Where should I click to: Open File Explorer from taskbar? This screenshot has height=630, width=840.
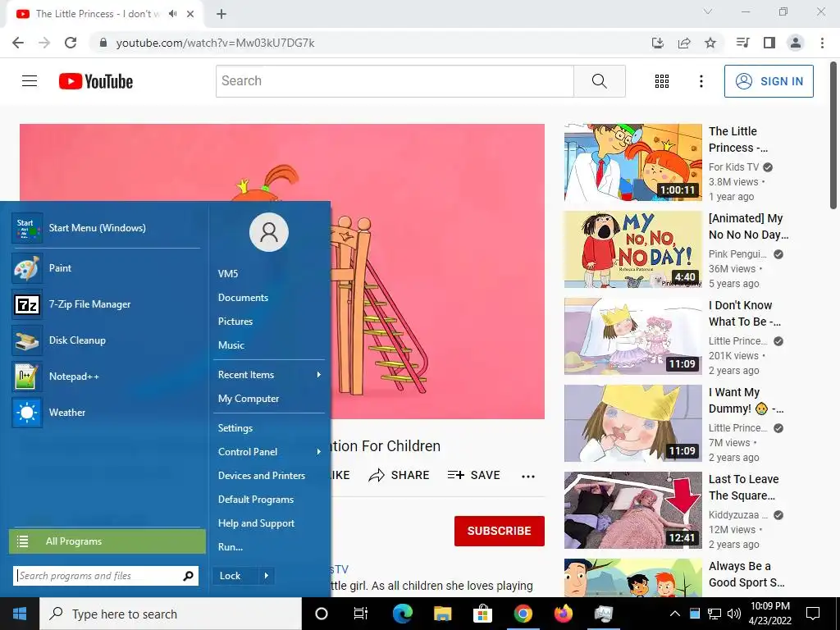442,614
